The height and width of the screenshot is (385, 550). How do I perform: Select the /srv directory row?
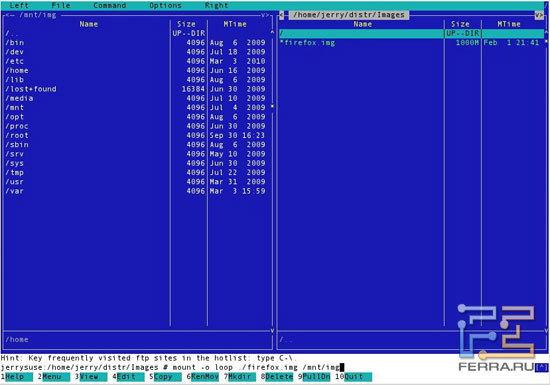[138, 154]
